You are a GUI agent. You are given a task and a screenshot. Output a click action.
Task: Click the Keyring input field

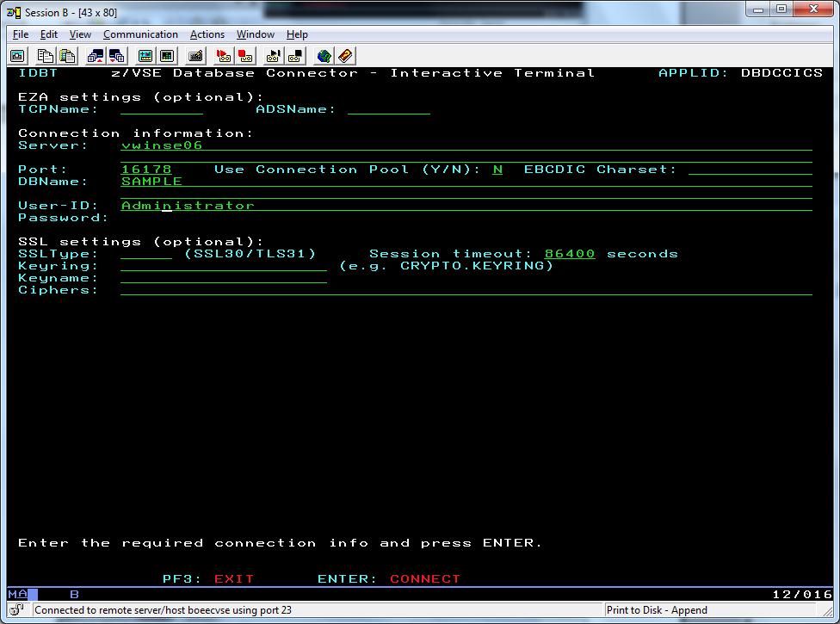click(x=224, y=266)
